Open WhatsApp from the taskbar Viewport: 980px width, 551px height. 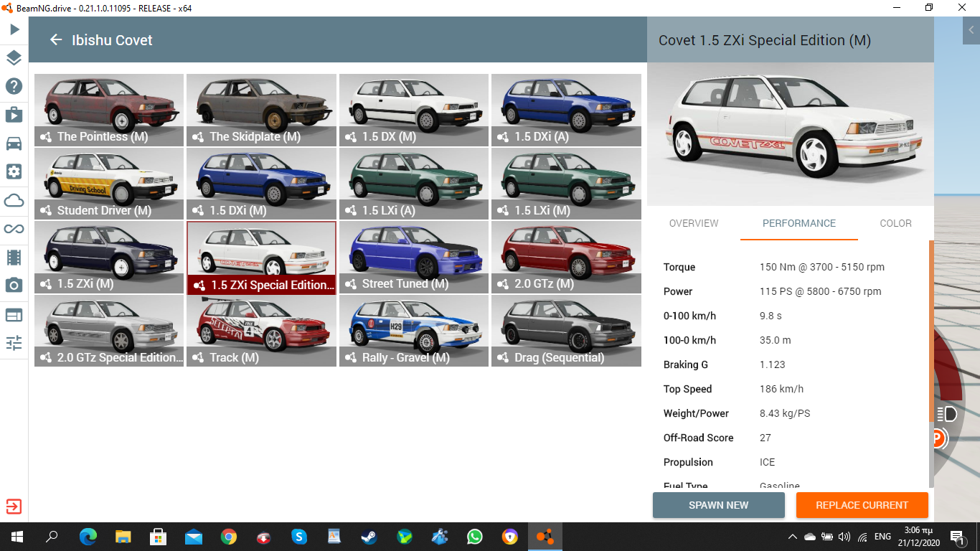[475, 537]
